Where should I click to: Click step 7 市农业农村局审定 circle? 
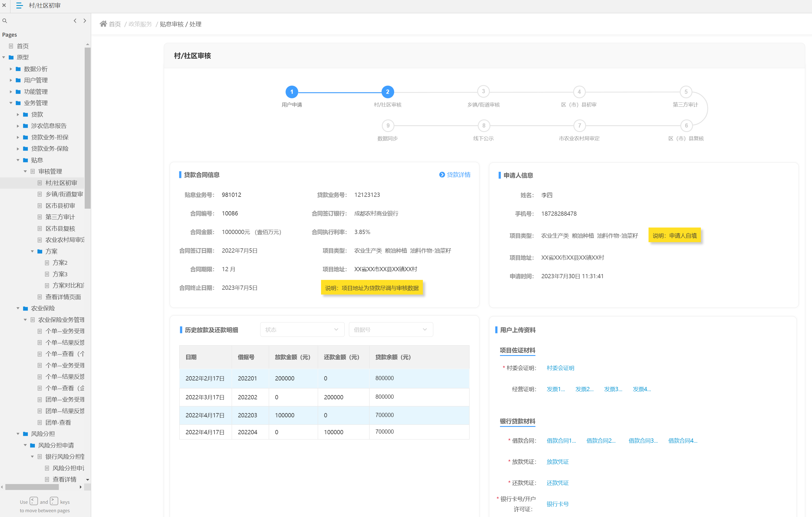(579, 126)
